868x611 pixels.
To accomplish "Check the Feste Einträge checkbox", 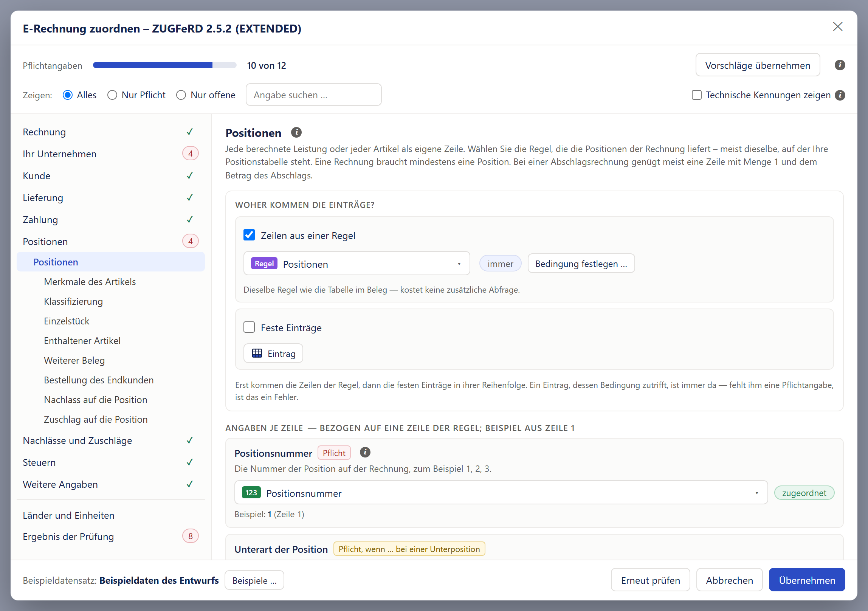I will click(x=249, y=327).
